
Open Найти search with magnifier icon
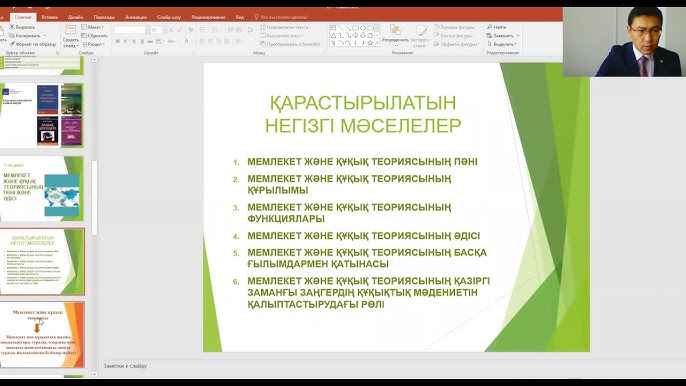point(496,27)
